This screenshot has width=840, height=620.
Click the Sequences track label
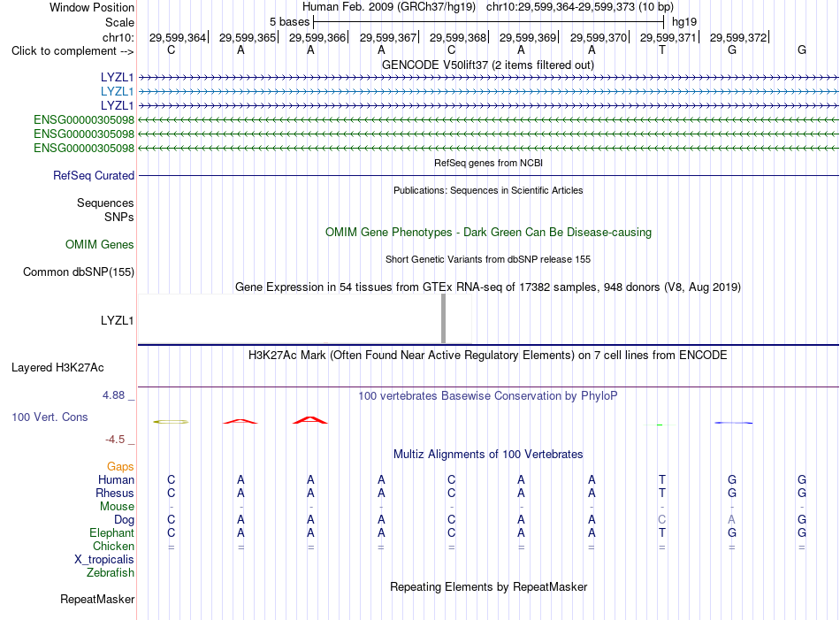pos(105,203)
